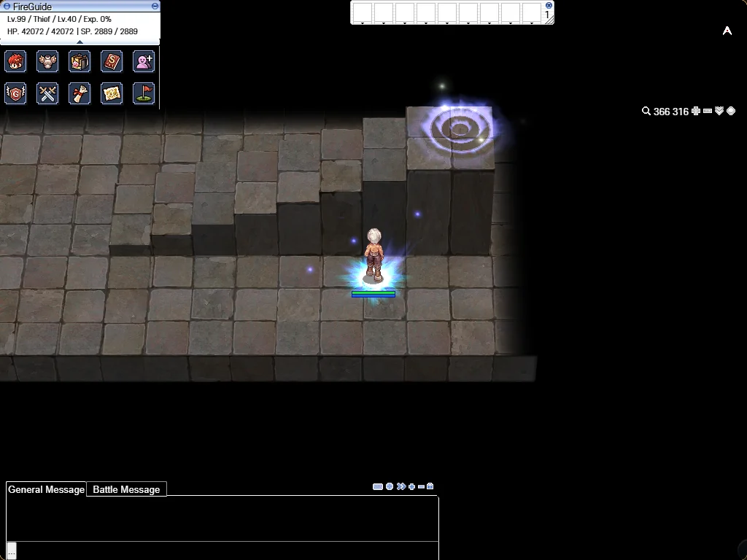Open the quest scroll icon
This screenshot has height=560, width=747.
pos(80,93)
